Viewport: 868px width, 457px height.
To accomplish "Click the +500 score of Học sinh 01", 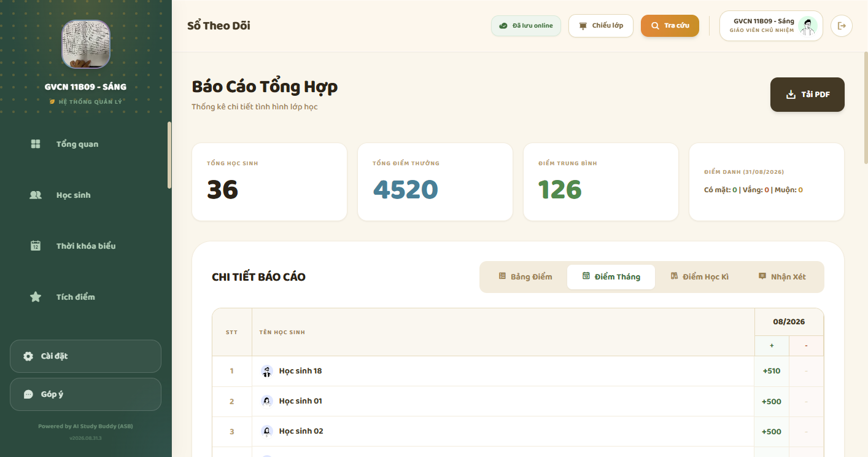I will point(772,401).
